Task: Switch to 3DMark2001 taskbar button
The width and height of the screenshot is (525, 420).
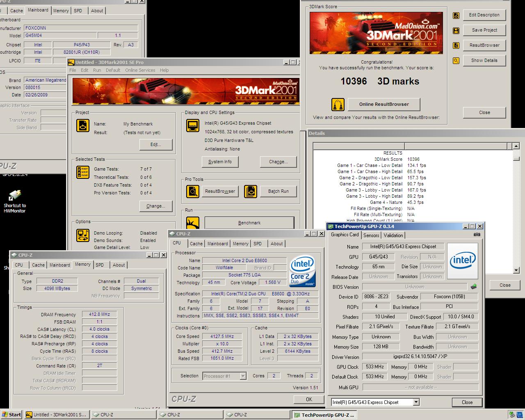Action: 57,415
